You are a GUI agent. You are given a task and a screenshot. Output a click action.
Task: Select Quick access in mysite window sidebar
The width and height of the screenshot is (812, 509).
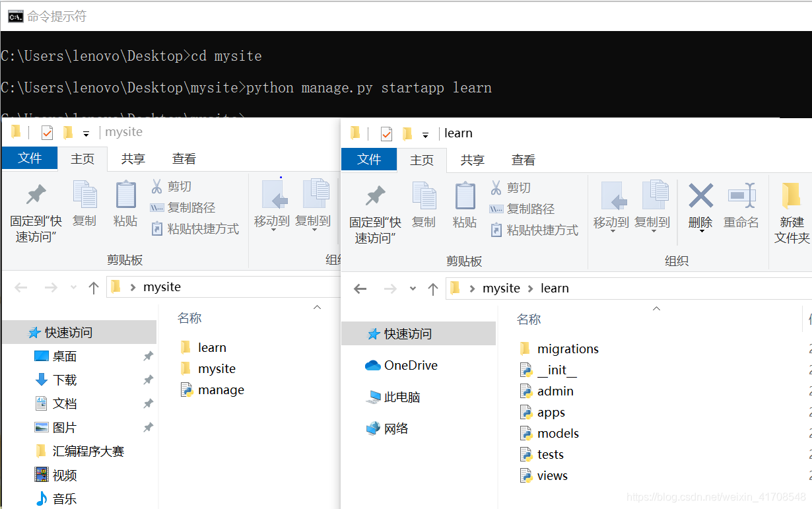(79, 333)
